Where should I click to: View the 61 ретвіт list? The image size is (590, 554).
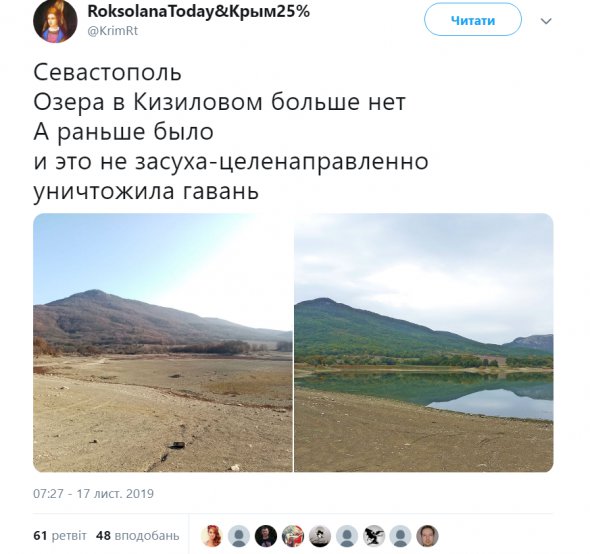coord(60,535)
